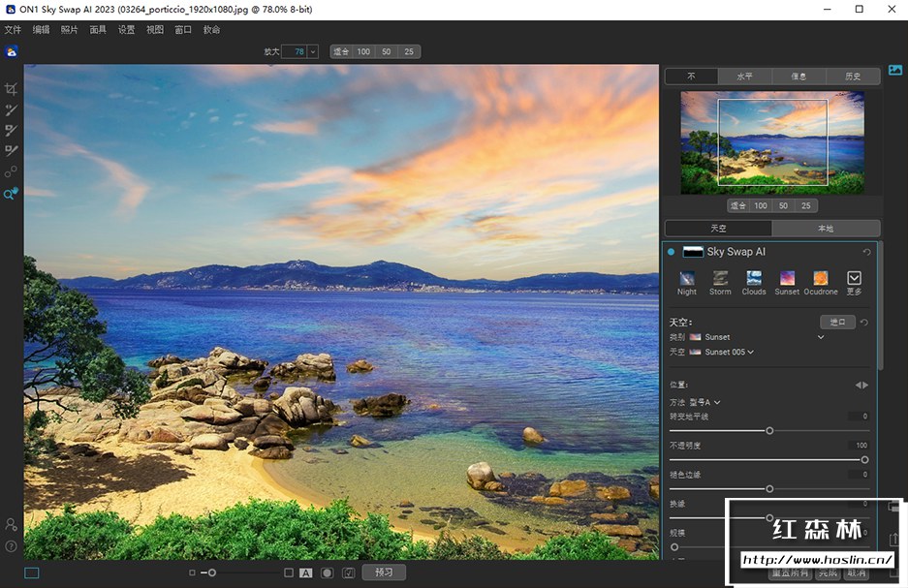Click the 进口 import button
The height and width of the screenshot is (588, 908).
837,322
